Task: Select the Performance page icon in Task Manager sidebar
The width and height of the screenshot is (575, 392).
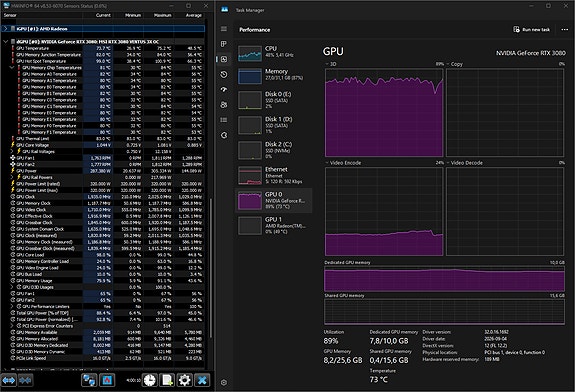Action: point(224,59)
